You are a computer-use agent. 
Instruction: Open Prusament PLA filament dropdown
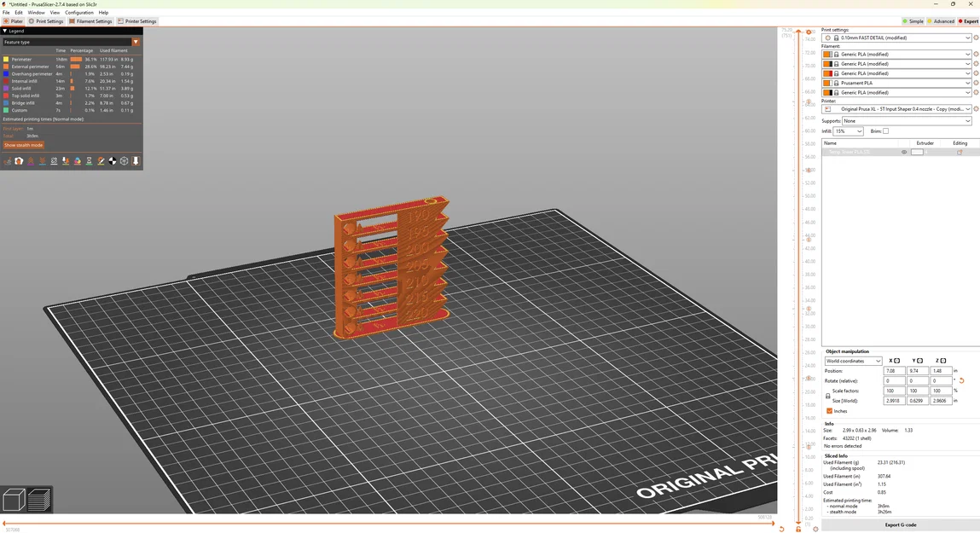tap(896, 83)
